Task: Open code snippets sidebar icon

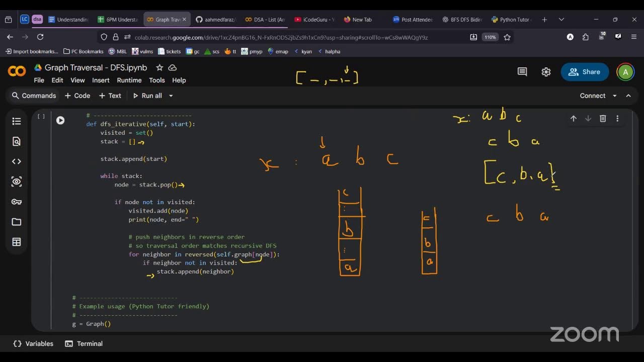Action: 17,161
